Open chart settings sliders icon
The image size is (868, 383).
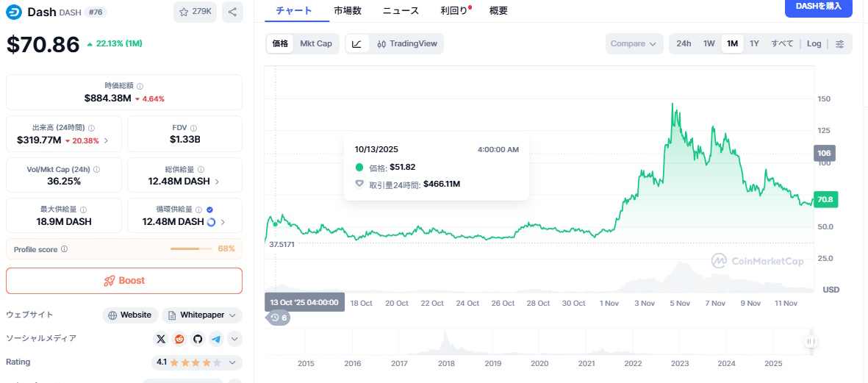(839, 44)
